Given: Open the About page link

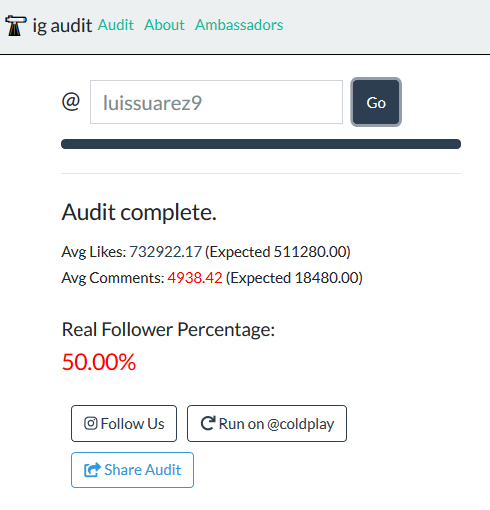Looking at the screenshot, I should pos(164,25).
